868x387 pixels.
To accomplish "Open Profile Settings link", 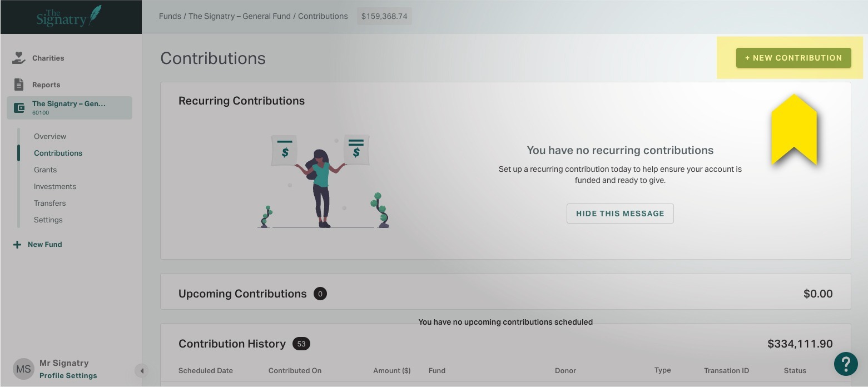I will coord(68,376).
